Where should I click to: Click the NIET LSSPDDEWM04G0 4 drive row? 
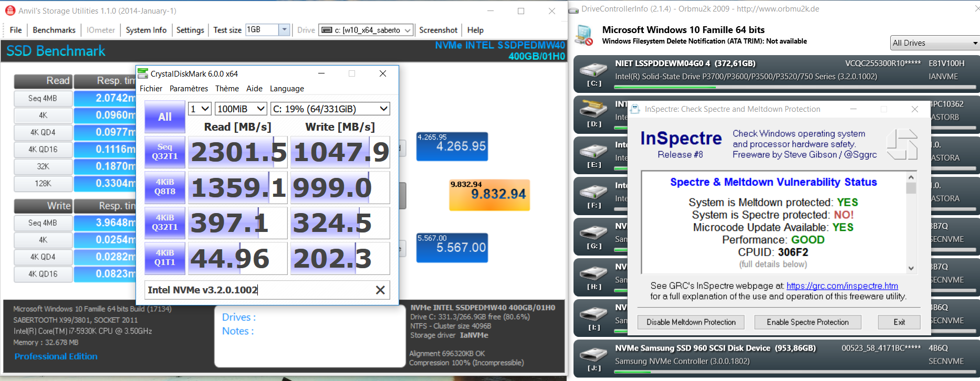click(776, 73)
